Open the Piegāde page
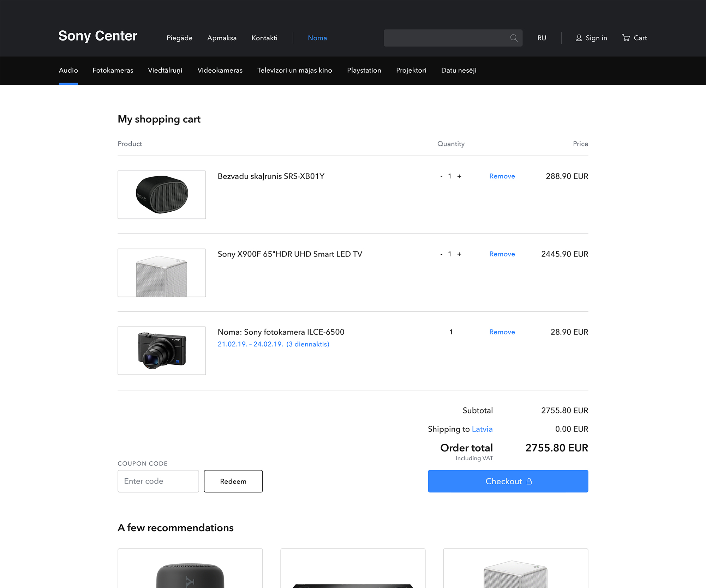This screenshot has width=706, height=588. (180, 38)
